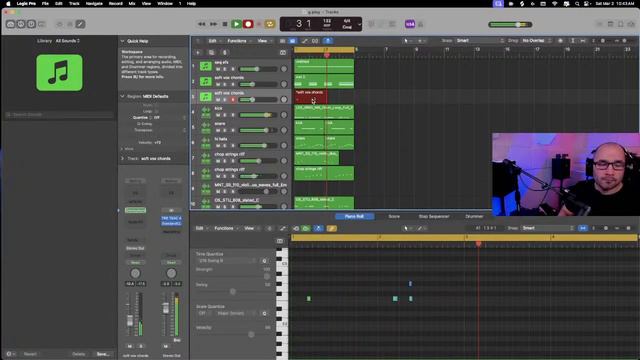Click the Time Quantize Q button
The image size is (640, 360).
point(264,260)
